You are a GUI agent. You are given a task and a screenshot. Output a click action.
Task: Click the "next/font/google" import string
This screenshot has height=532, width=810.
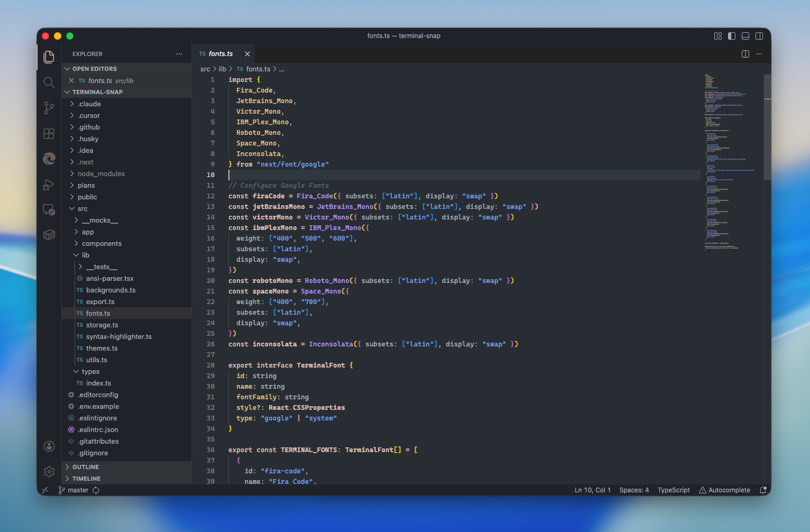[293, 164]
